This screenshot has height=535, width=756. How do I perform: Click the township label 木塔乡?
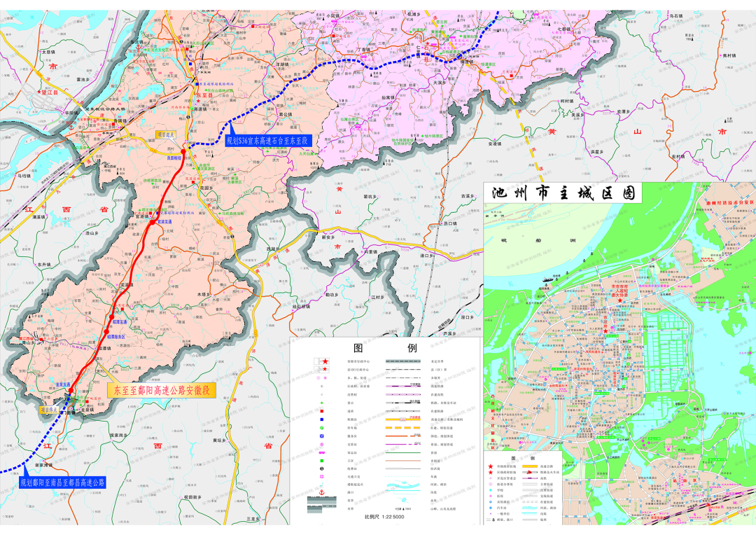click(x=204, y=294)
